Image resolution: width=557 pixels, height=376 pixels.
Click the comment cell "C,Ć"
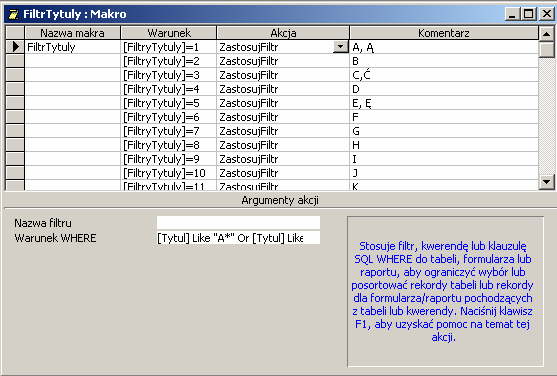444,75
